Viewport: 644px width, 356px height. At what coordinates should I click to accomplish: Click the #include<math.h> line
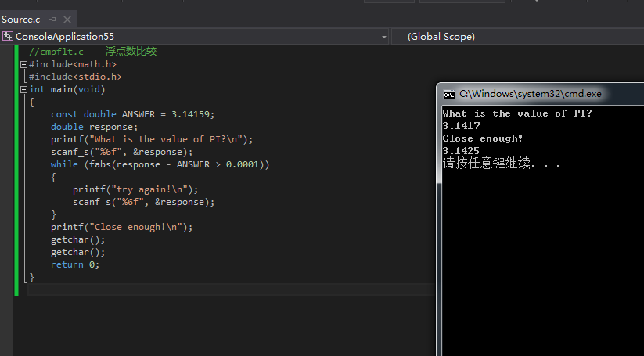click(x=73, y=64)
